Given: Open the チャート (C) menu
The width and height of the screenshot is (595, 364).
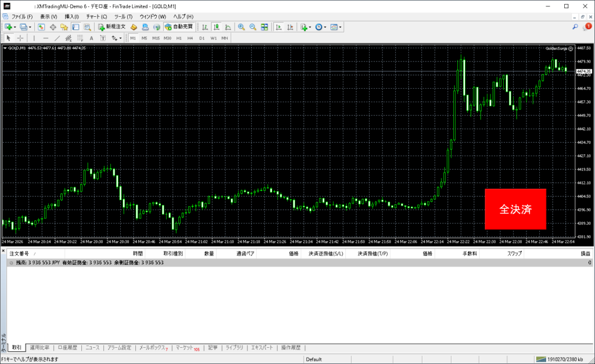Looking at the screenshot, I should coord(96,16).
